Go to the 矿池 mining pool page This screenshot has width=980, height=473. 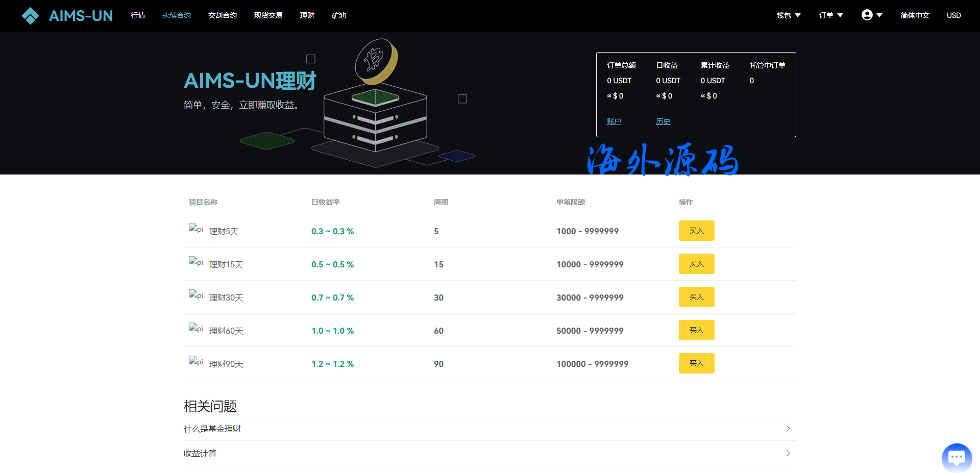(338, 15)
